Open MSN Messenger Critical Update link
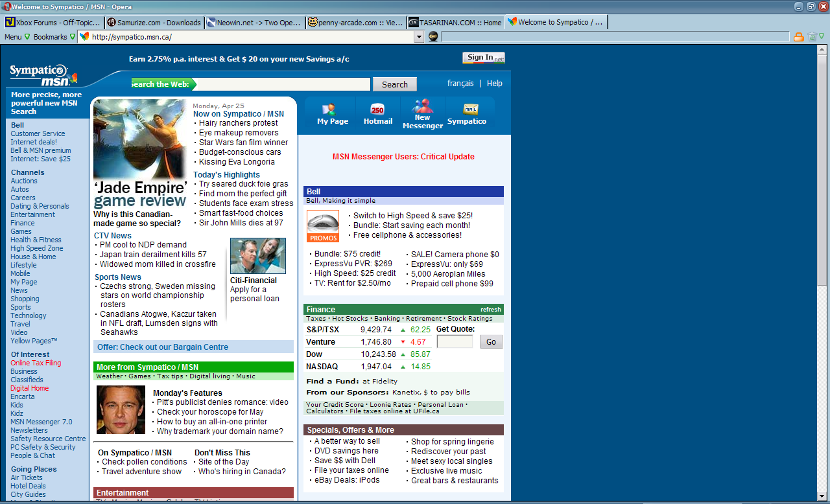Screen dimensions: 830x504 coord(403,157)
